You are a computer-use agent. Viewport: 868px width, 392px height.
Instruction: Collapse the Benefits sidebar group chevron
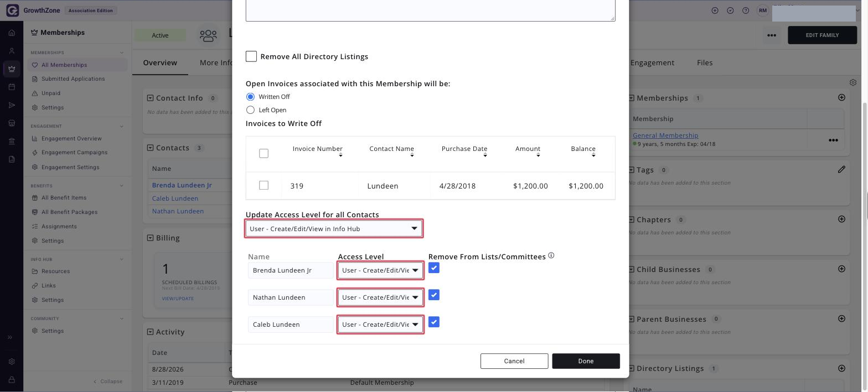coord(122,186)
